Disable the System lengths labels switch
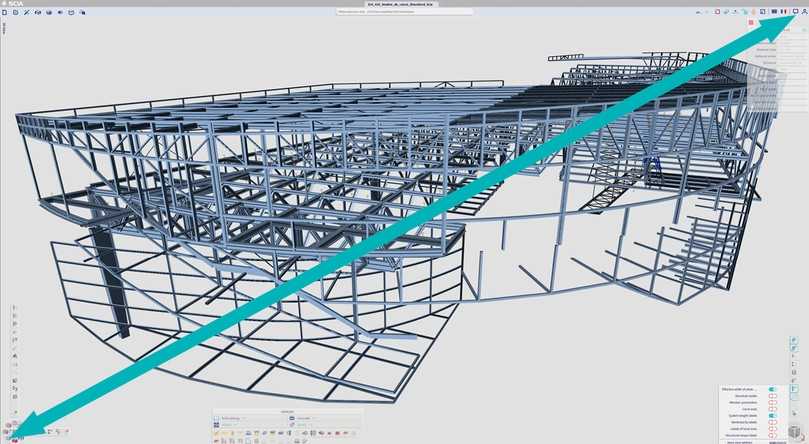 772,415
